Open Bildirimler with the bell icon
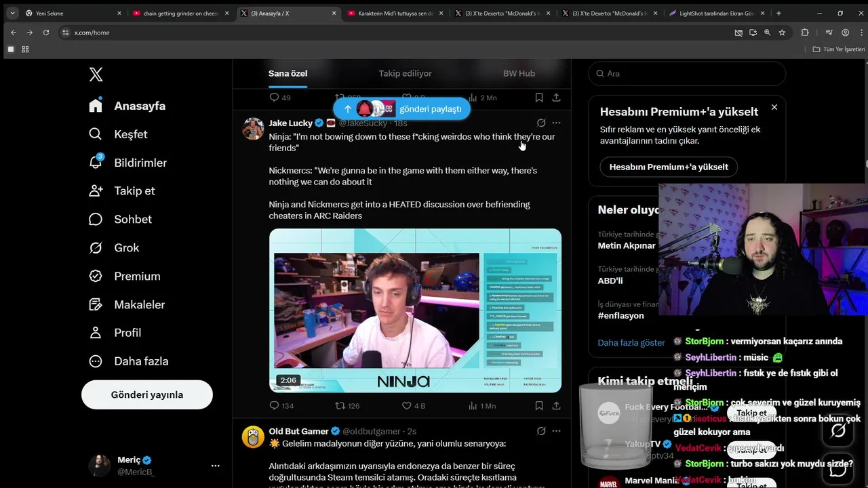 (x=127, y=163)
